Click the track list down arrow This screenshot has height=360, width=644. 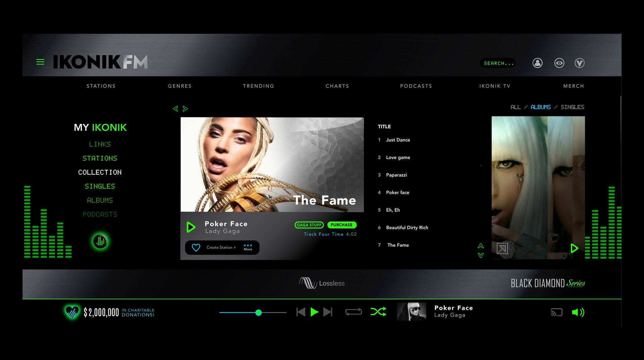point(481,255)
